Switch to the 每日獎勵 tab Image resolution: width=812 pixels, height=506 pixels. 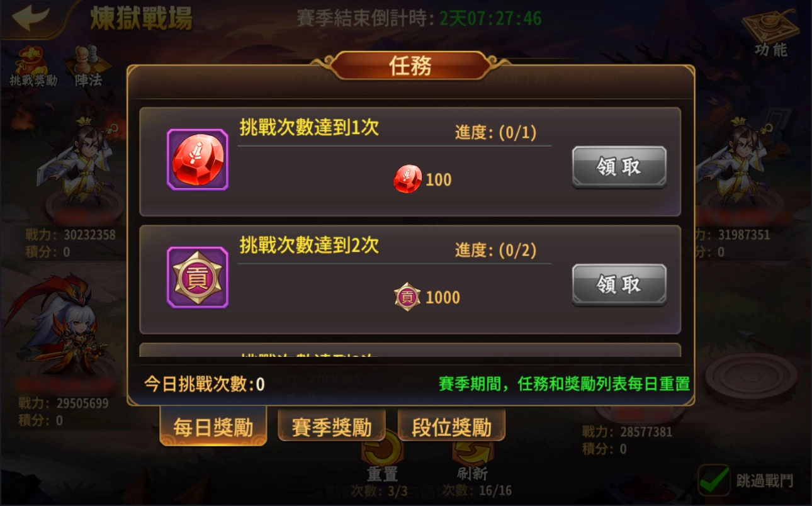pyautogui.click(x=213, y=427)
